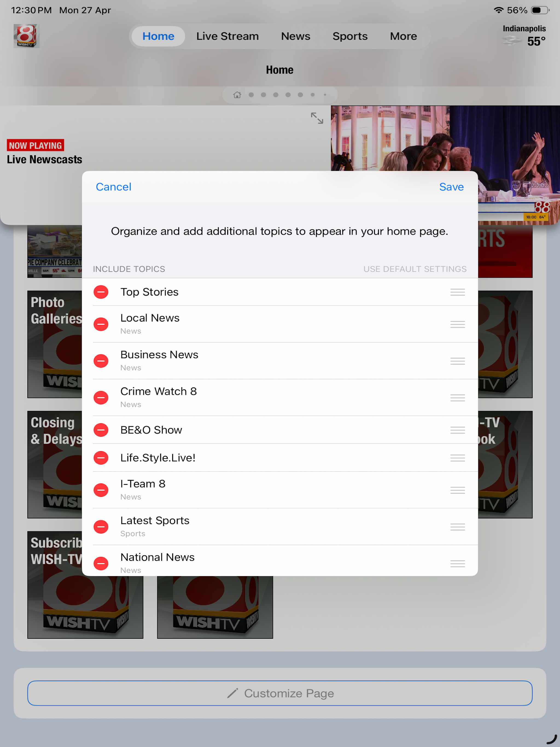Tap the Wi-Fi icon in the status bar
This screenshot has height=747, width=560.
coord(498,10)
